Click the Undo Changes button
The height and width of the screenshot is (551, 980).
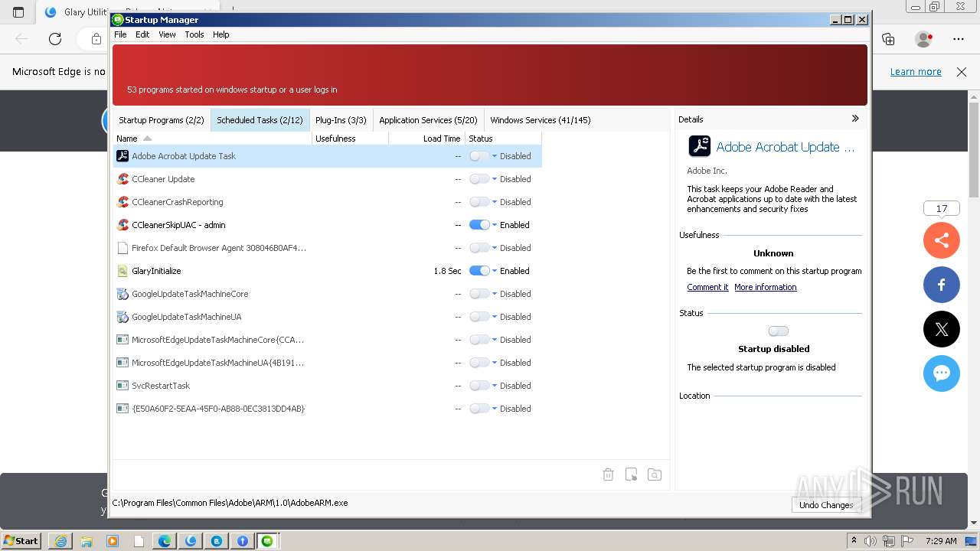(826, 505)
